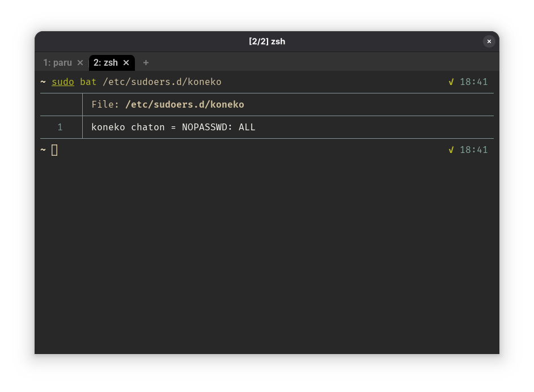The image size is (534, 392).
Task: Click line number 1 in the gutter
Action: click(x=60, y=127)
